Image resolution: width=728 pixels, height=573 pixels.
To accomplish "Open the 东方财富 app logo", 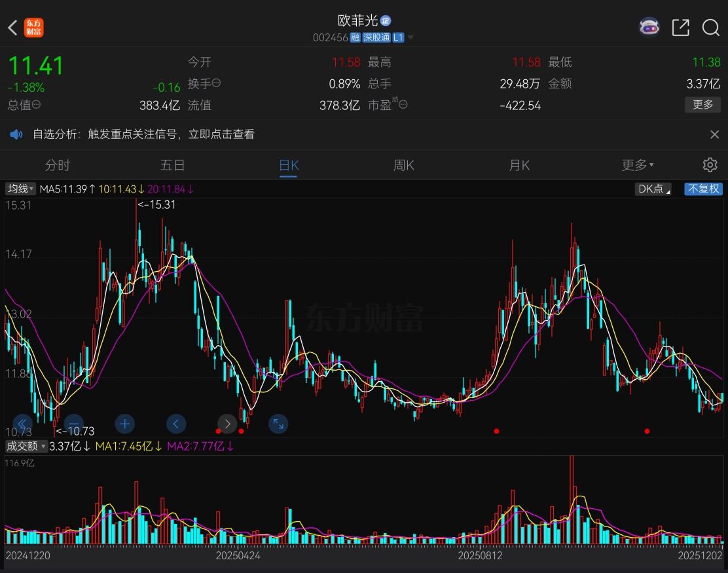I will pyautogui.click(x=34, y=28).
